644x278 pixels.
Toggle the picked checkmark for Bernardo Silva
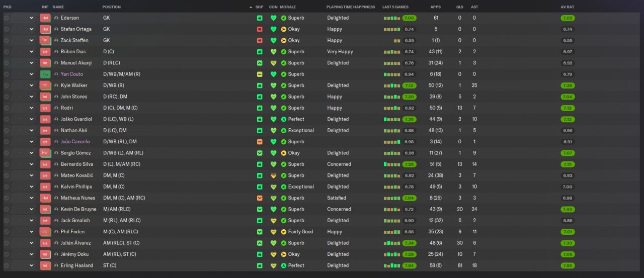pos(6,164)
